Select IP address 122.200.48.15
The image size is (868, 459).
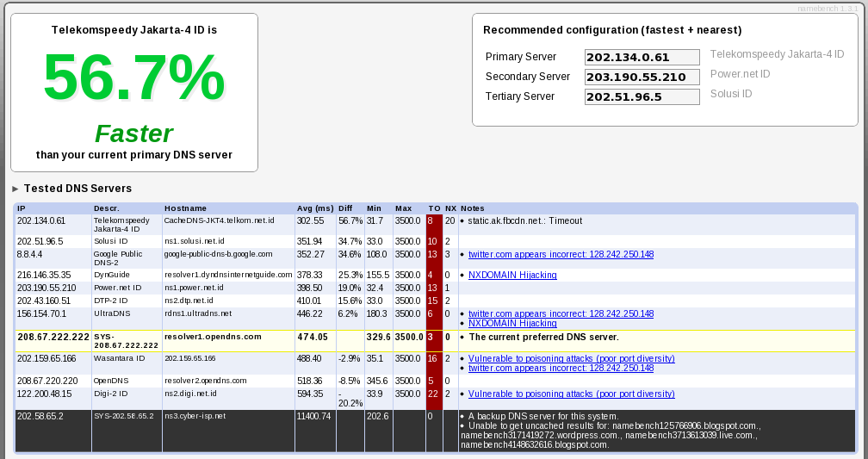click(x=44, y=394)
